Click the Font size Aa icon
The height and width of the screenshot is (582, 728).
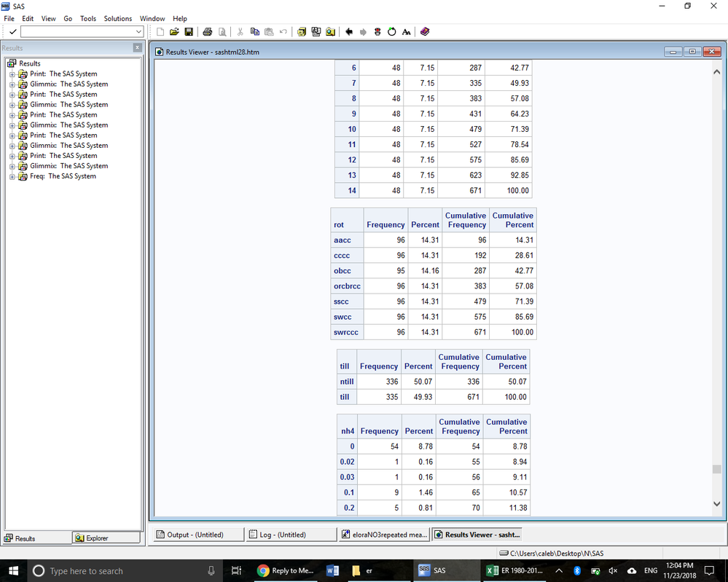(406, 31)
